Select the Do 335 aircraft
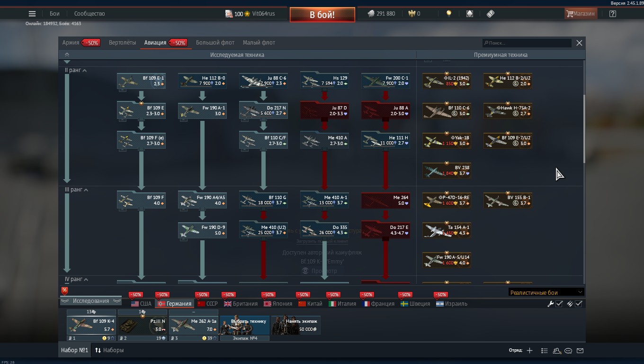 pos(324,230)
